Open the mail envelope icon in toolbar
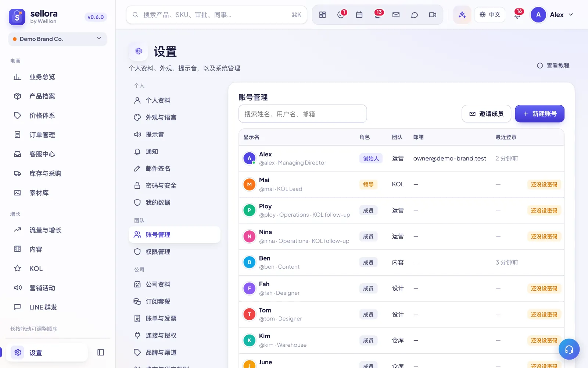This screenshot has height=368, width=588. [396, 15]
